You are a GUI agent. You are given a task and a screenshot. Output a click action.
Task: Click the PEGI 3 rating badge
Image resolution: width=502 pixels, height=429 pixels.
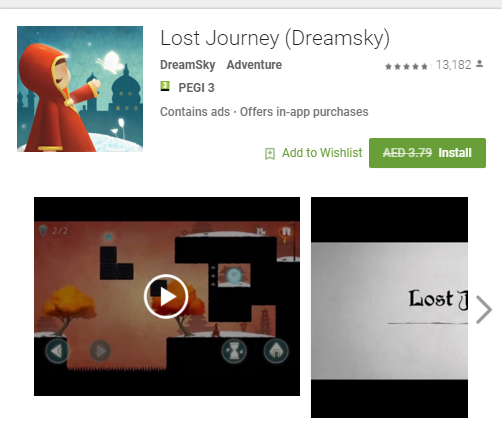click(165, 86)
